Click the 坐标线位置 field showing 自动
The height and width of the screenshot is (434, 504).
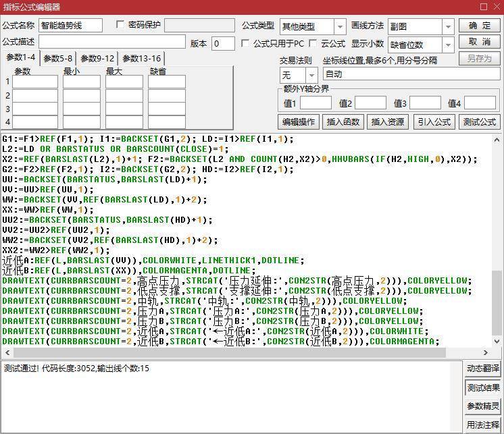[x=411, y=74]
